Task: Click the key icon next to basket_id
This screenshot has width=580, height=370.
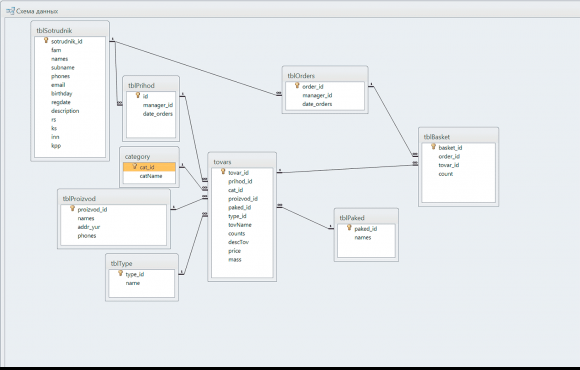Action: 434,147
